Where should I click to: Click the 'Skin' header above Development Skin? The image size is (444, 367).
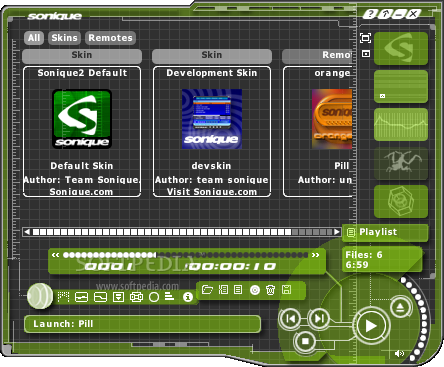[x=212, y=56]
